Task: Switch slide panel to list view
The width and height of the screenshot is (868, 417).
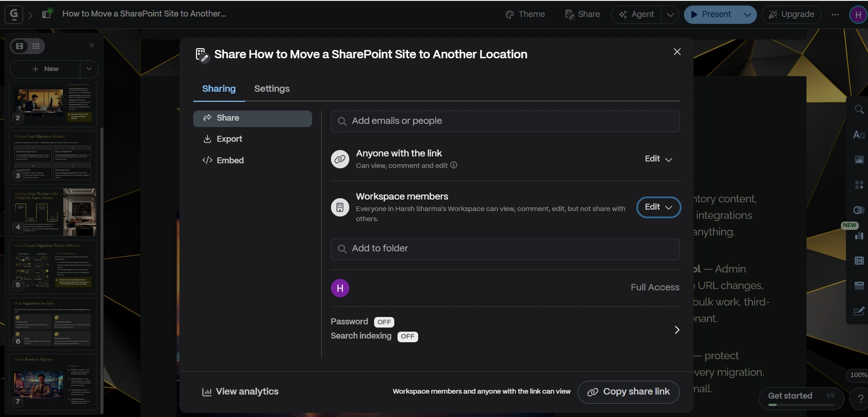Action: pos(36,46)
